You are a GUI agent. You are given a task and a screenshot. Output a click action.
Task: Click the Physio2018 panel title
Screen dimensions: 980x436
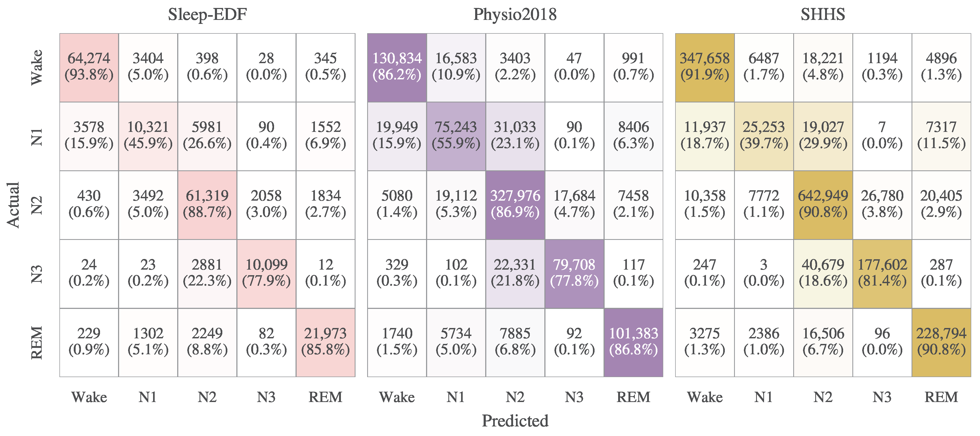[x=515, y=14]
